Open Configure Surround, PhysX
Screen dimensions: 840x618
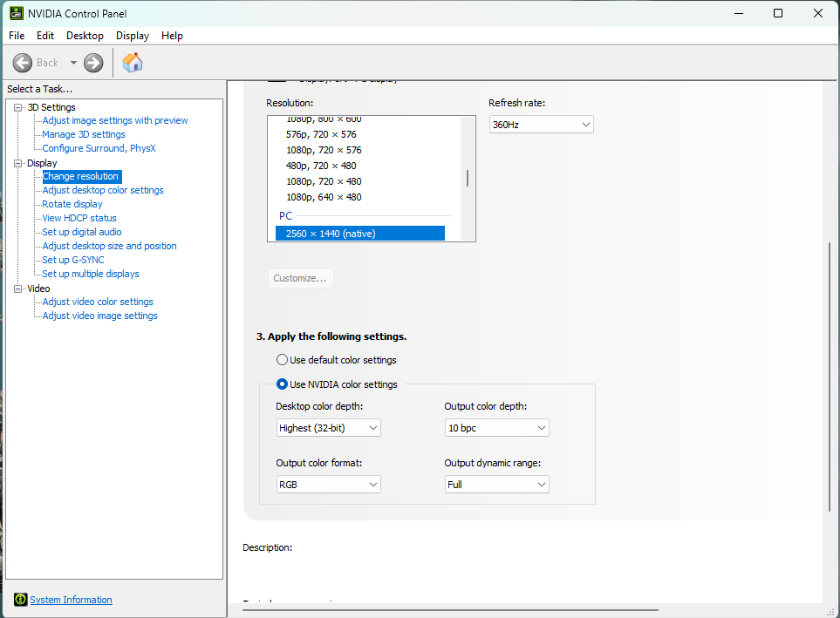(99, 148)
